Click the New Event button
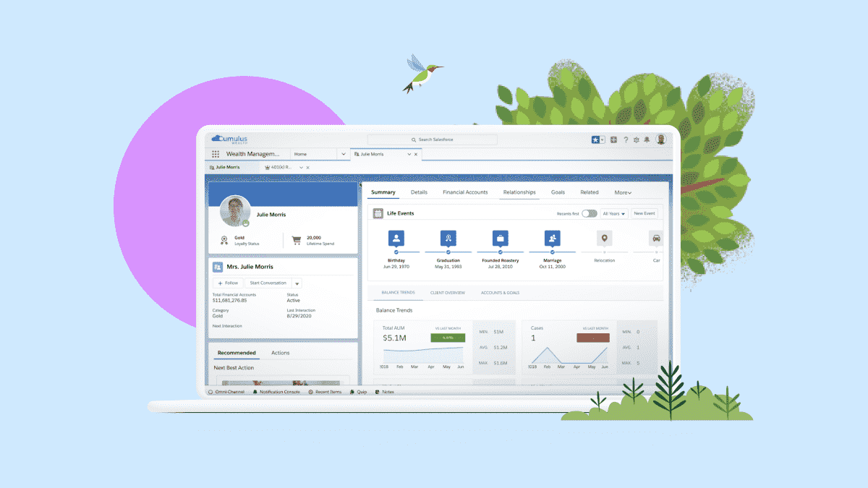 (644, 213)
